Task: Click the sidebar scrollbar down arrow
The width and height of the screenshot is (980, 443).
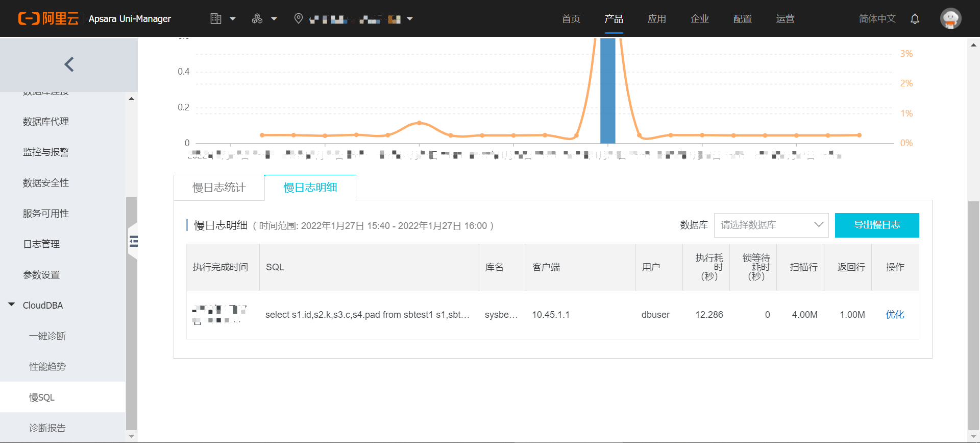Action: 132,436
